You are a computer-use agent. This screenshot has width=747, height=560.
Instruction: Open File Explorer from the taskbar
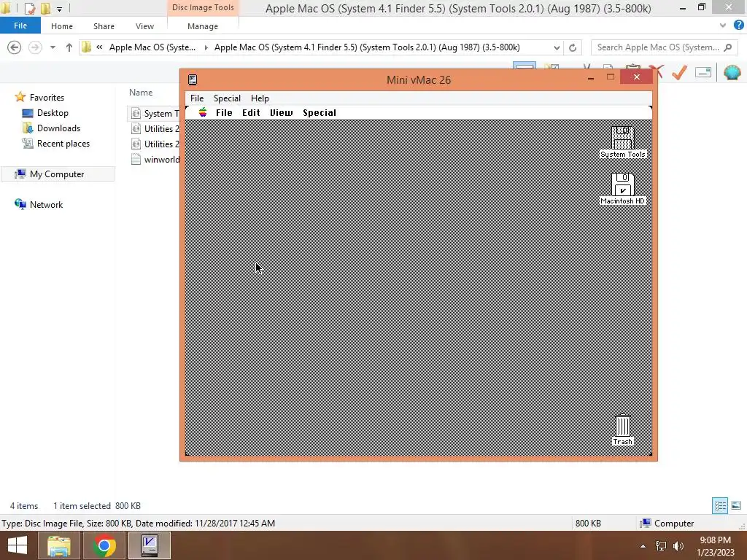point(59,545)
